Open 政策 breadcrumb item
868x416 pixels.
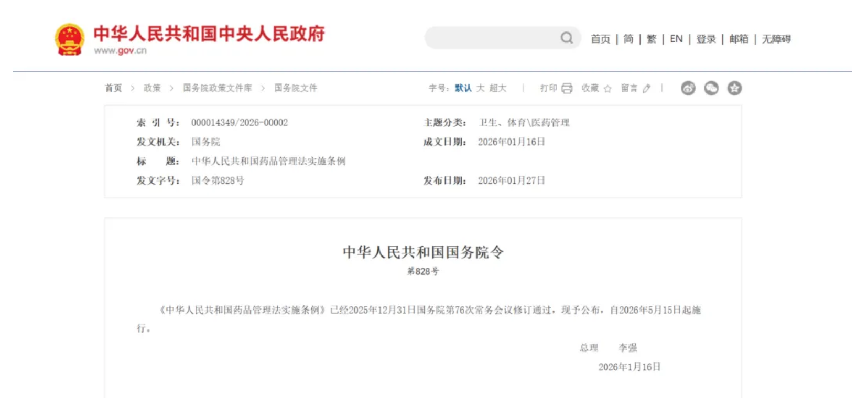click(152, 88)
